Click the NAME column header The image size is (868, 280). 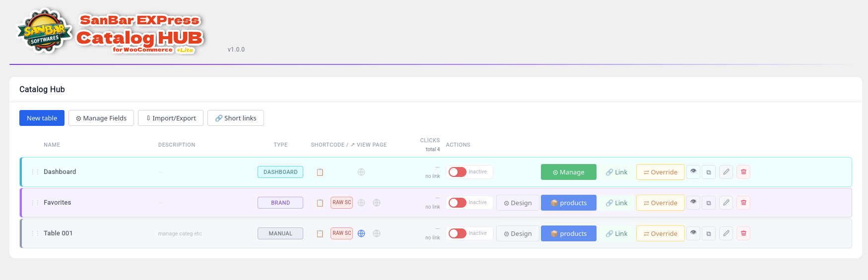coord(52,145)
